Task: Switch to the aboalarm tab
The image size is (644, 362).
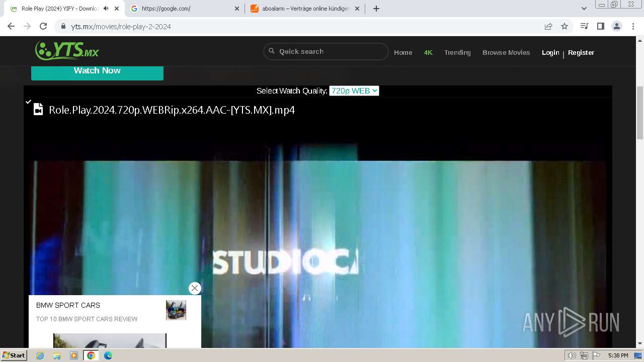Action: (305, 9)
